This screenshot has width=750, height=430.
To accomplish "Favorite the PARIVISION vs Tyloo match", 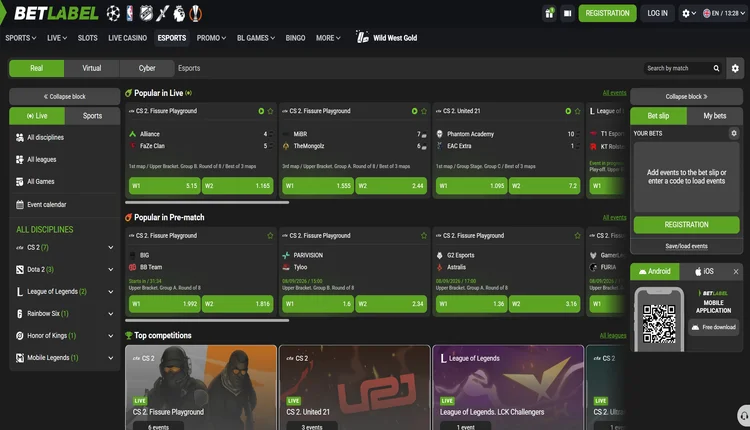I will point(424,236).
